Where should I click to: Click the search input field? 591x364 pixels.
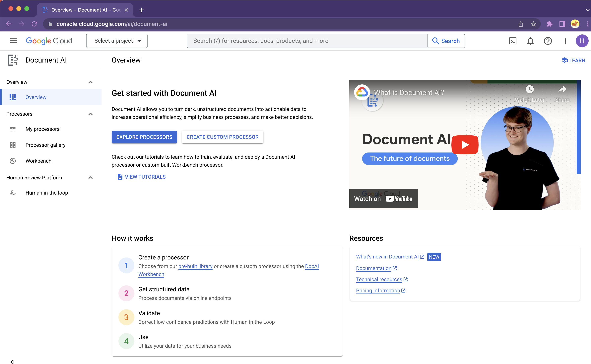[307, 41]
